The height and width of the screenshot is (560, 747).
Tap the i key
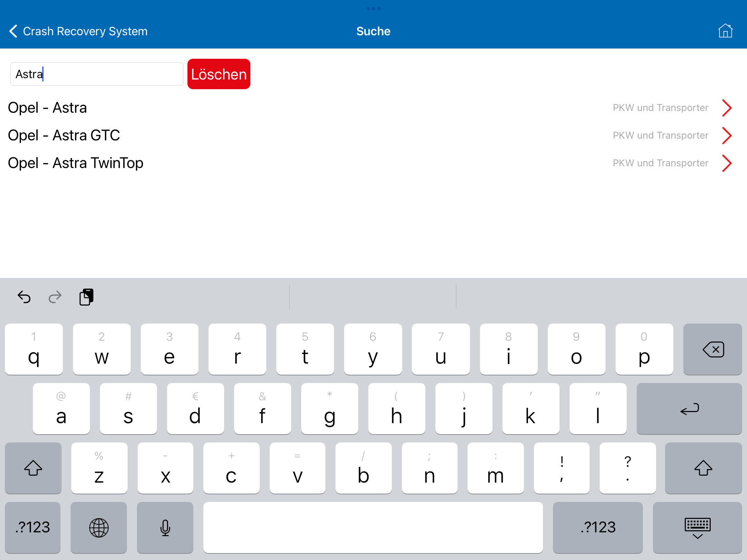tap(509, 349)
